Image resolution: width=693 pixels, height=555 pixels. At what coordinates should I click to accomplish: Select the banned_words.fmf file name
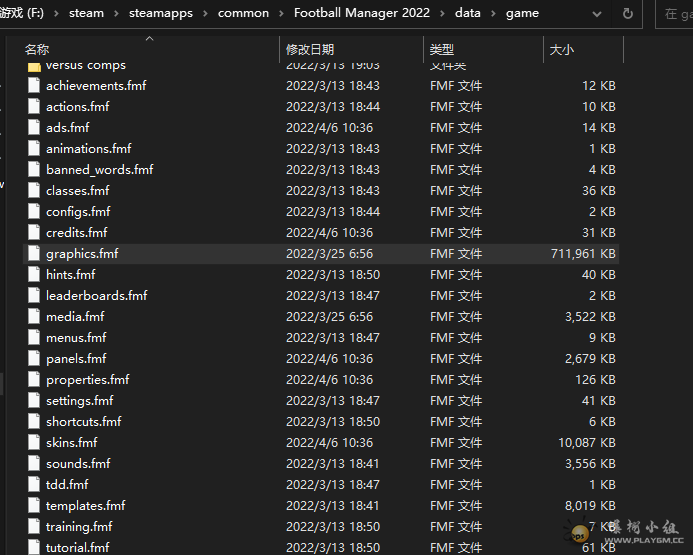click(x=99, y=170)
